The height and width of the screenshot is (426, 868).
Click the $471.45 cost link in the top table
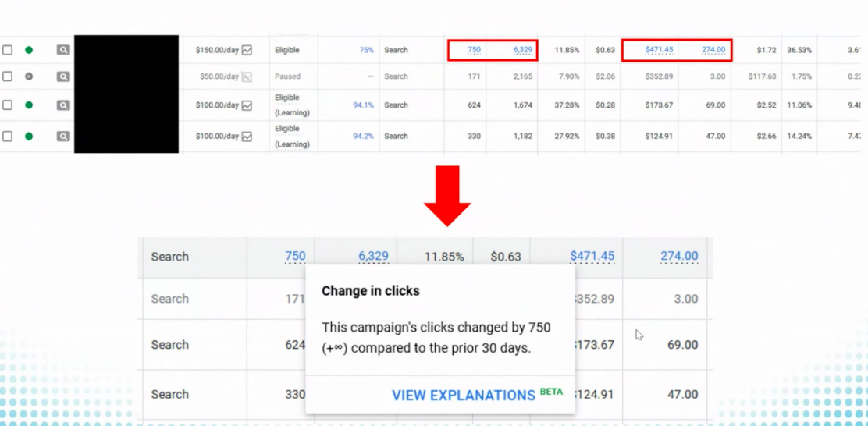tap(659, 50)
